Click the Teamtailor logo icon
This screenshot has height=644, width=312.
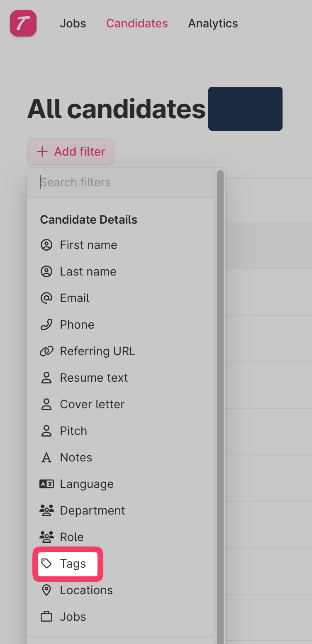click(x=23, y=23)
